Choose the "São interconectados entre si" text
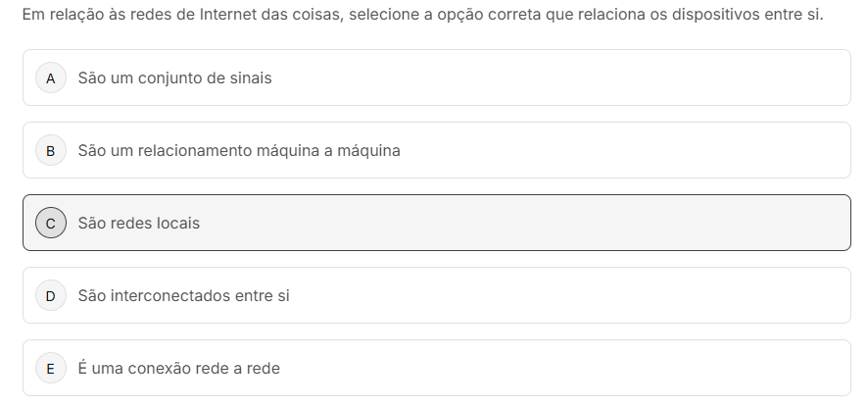This screenshot has width=868, height=408. (x=183, y=295)
